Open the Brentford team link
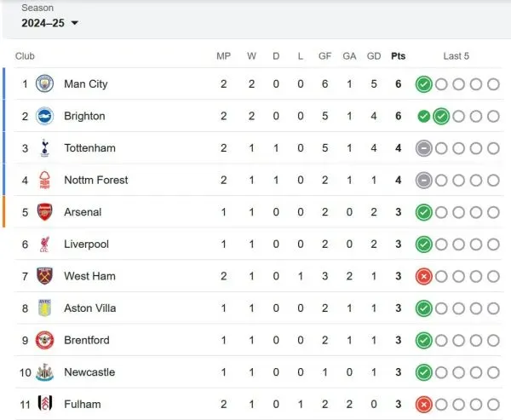The image size is (511, 420). [87, 340]
